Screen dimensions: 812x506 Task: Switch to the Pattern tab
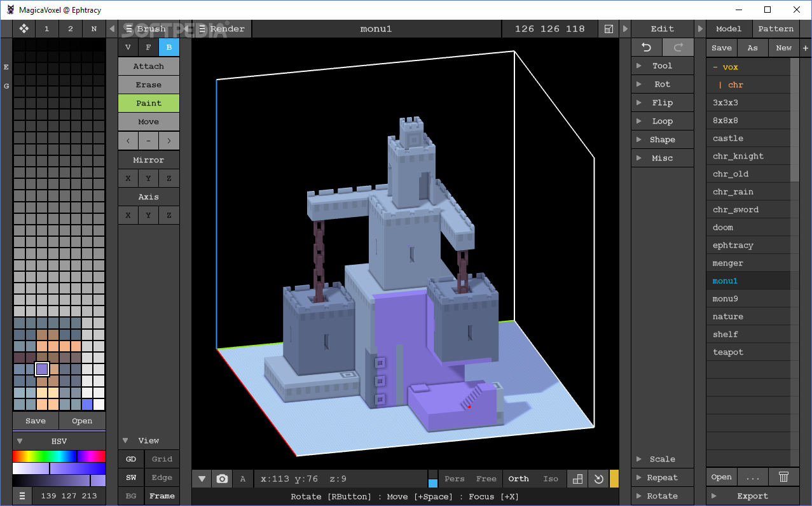tap(776, 29)
